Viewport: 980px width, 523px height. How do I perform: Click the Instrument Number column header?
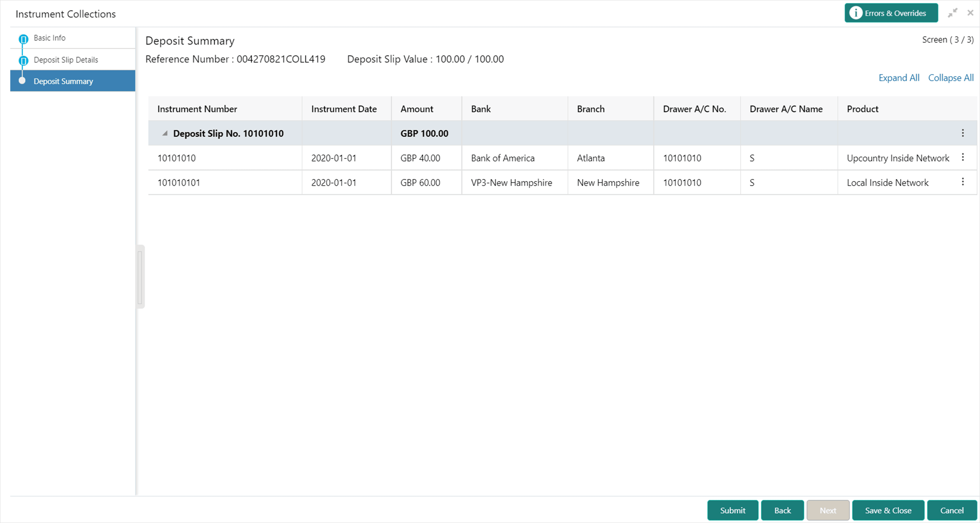point(197,109)
